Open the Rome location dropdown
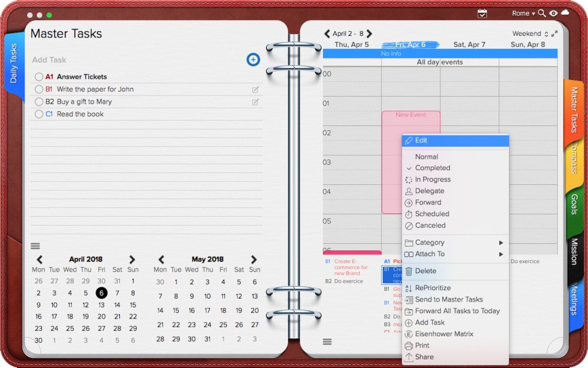The image size is (588, 368). click(523, 14)
